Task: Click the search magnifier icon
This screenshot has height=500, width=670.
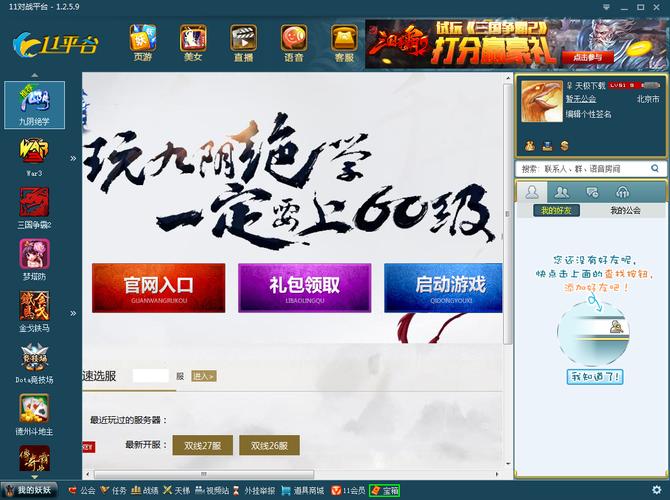Action: pos(656,169)
